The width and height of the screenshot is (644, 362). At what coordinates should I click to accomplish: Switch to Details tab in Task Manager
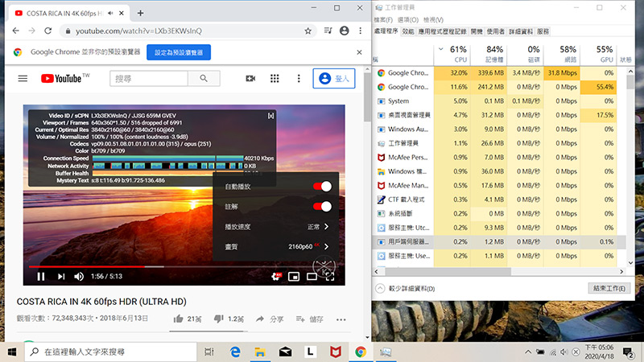[521, 31]
